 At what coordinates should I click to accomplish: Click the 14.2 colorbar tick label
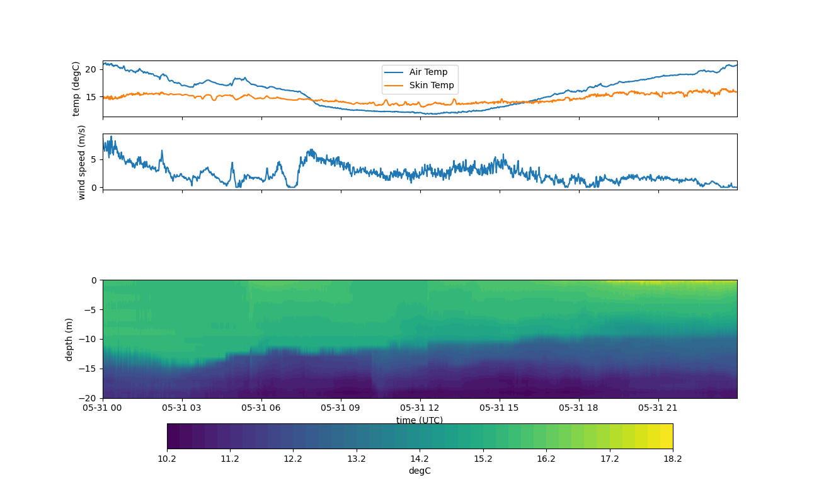(x=420, y=459)
